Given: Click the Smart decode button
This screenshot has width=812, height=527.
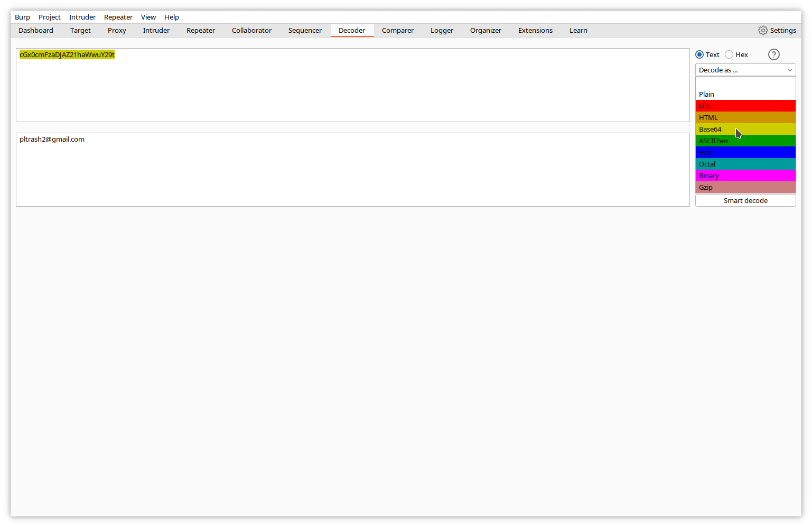Looking at the screenshot, I should click(745, 200).
